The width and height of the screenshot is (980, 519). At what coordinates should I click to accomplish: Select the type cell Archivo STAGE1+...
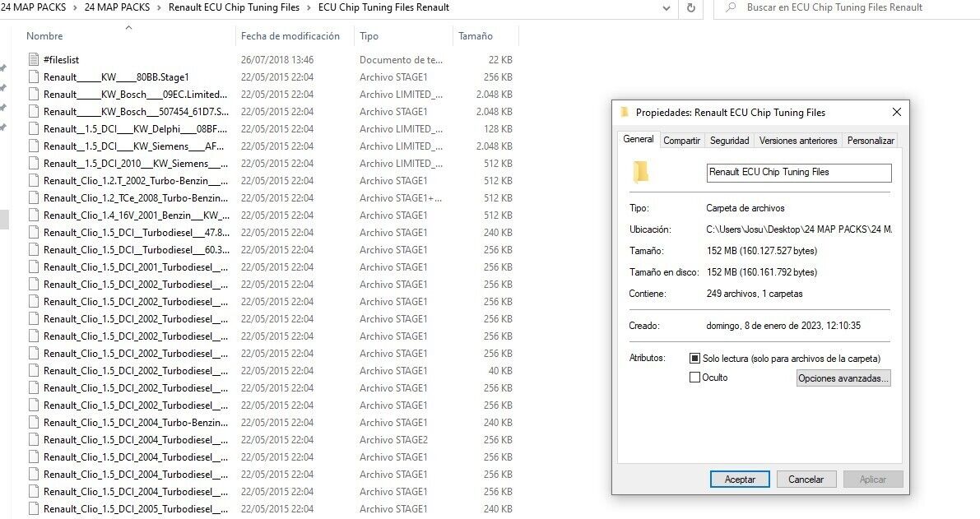click(x=401, y=198)
